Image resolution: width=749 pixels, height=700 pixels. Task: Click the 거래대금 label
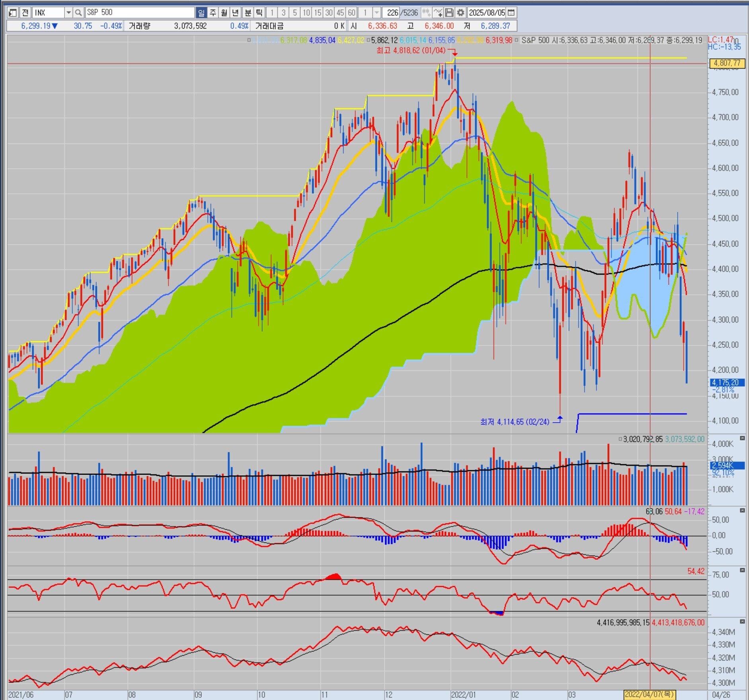pyautogui.click(x=269, y=26)
